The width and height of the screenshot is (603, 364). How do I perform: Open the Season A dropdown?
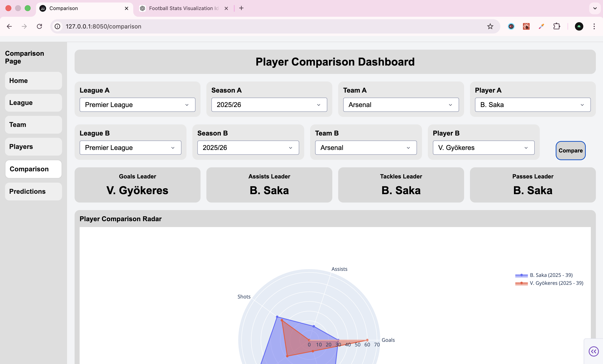pos(269,105)
